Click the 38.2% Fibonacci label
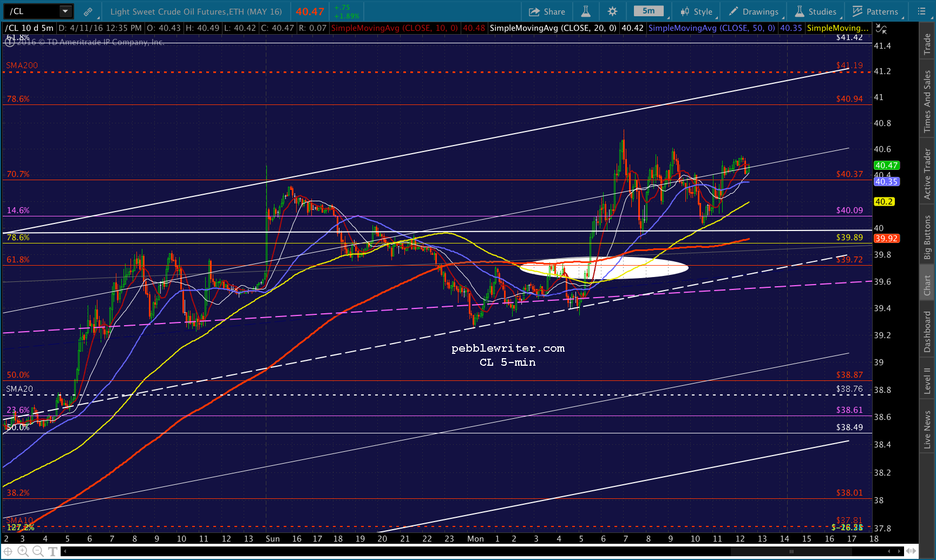The width and height of the screenshot is (936, 560). click(18, 493)
